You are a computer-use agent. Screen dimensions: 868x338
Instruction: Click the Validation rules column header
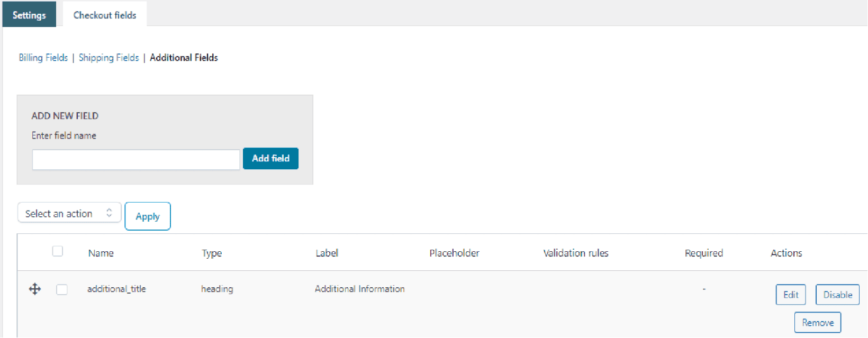tap(576, 253)
